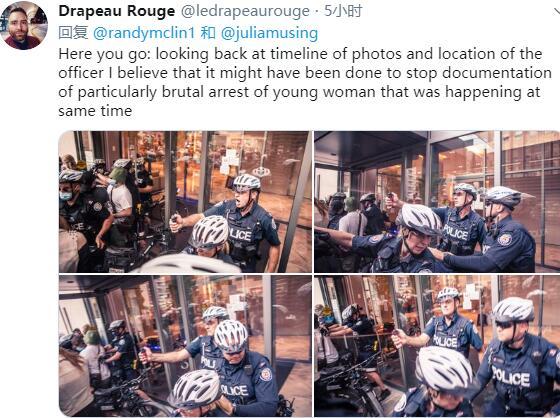Open the @juliamusing mention
560x418 pixels.
click(269, 33)
